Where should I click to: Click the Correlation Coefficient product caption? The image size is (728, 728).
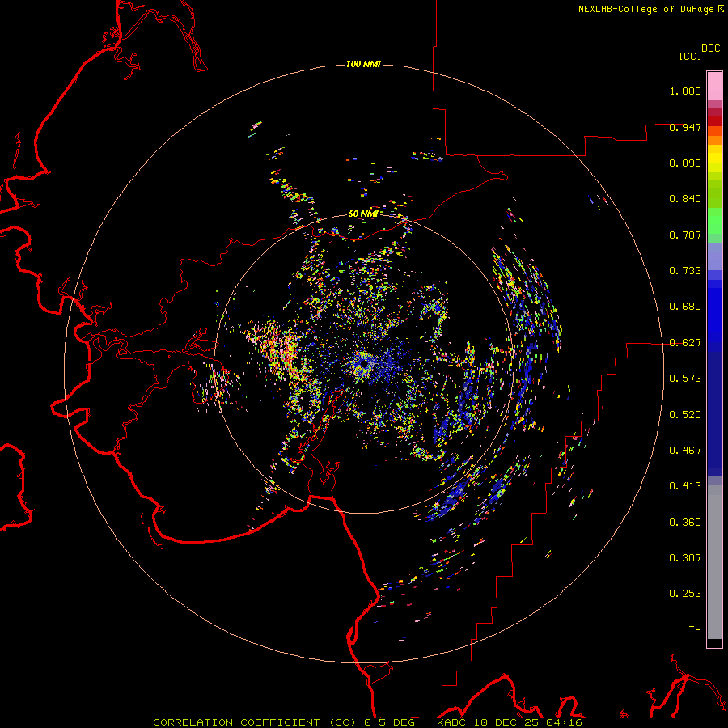coord(367,722)
